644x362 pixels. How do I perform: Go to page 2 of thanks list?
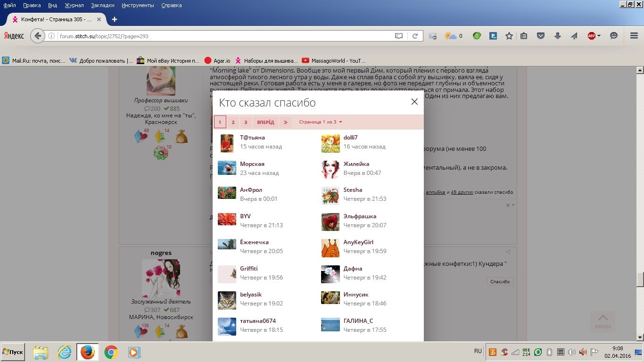coord(233,122)
